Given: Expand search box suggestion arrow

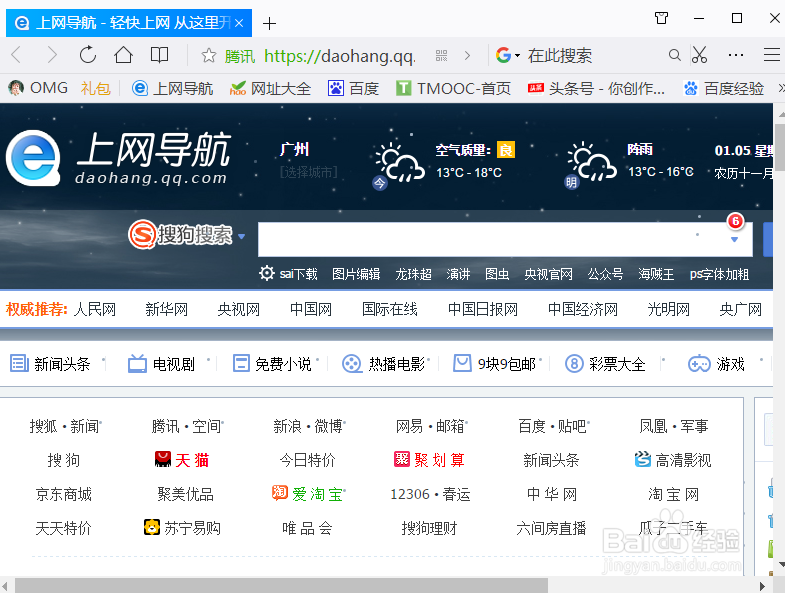Looking at the screenshot, I should (x=734, y=240).
